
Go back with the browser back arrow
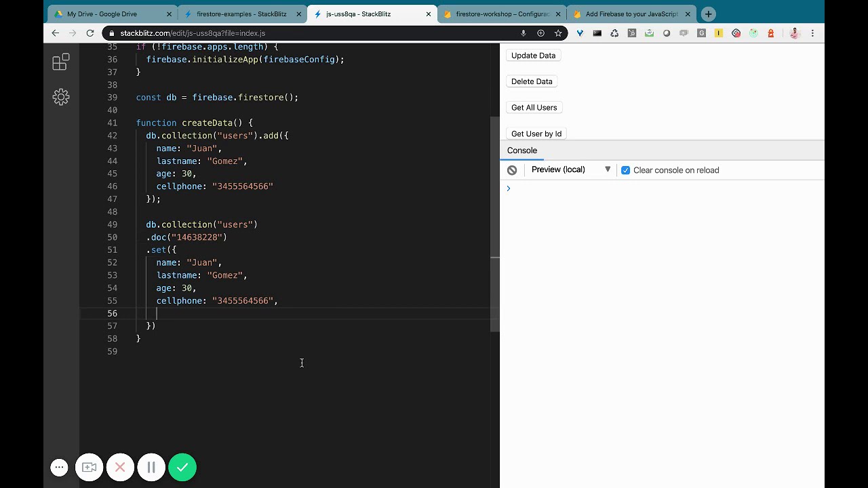click(56, 33)
